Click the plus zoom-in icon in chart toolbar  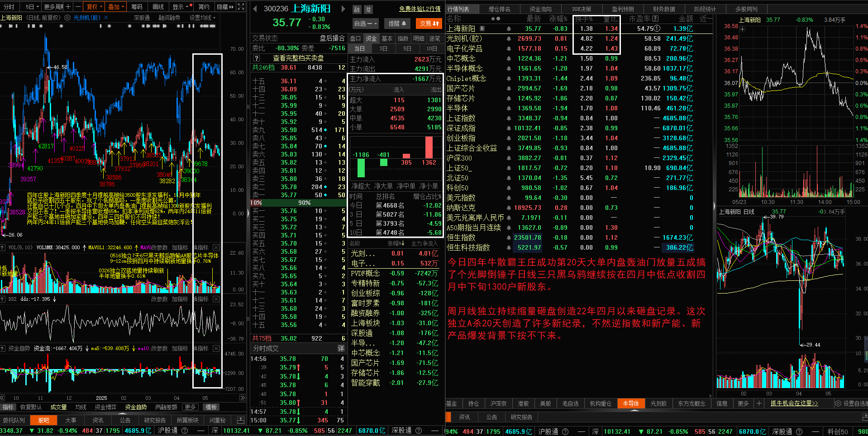68,7
